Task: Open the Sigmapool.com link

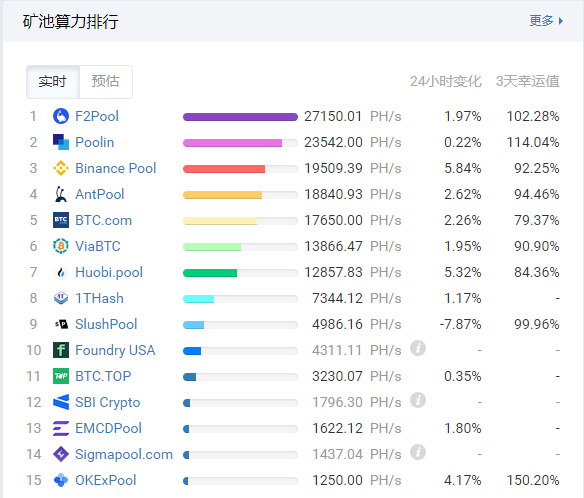Action: coord(124,454)
